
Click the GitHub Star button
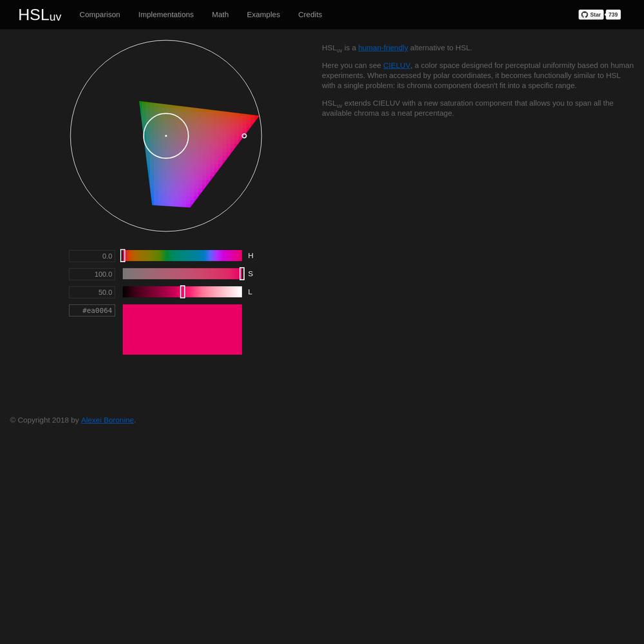[591, 14]
